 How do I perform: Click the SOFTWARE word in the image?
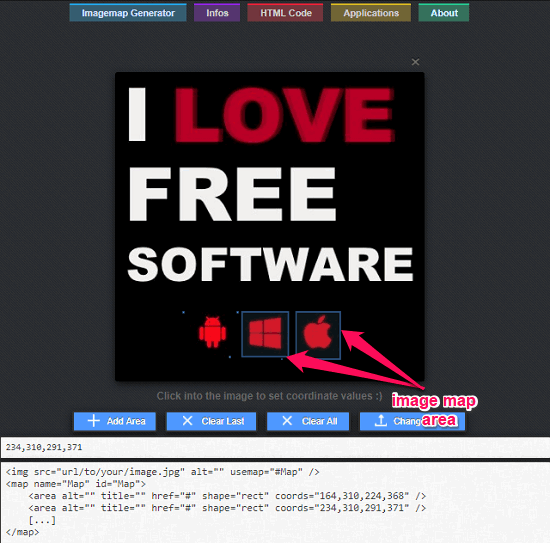tap(270, 264)
